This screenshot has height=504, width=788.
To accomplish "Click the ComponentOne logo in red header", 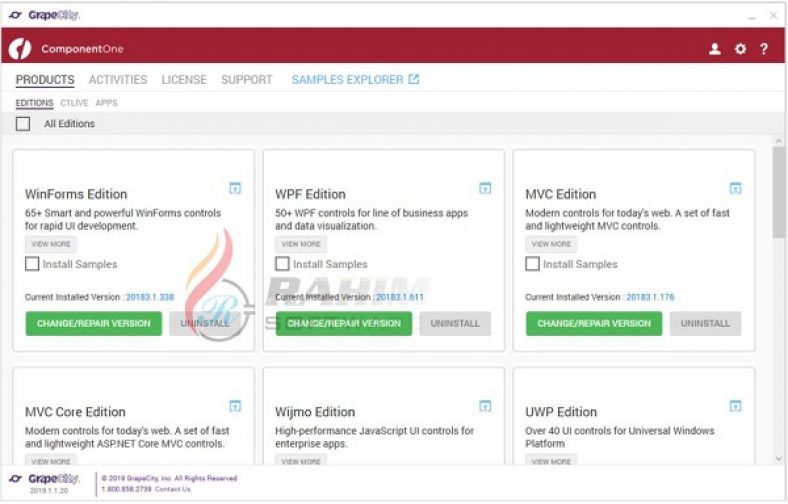I will (x=20, y=49).
